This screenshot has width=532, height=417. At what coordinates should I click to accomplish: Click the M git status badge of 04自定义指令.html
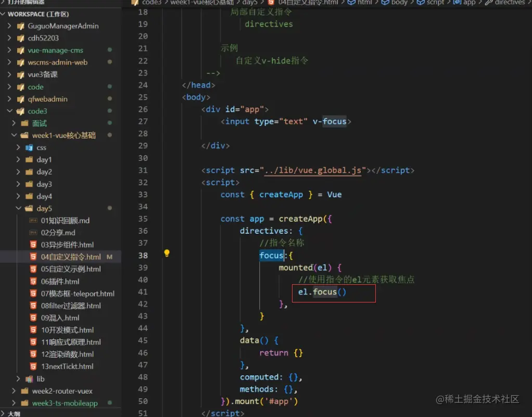click(x=109, y=257)
